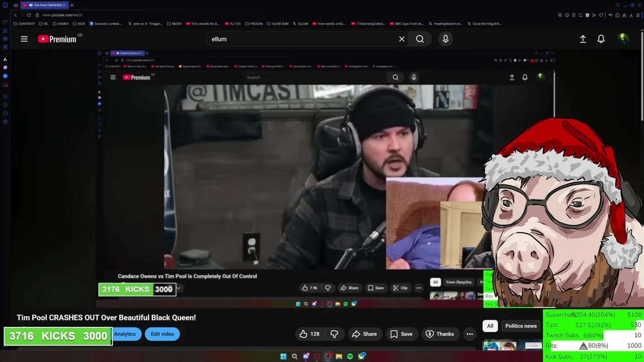
Task: Open browser sidebar history clock icon
Action: 6,105
